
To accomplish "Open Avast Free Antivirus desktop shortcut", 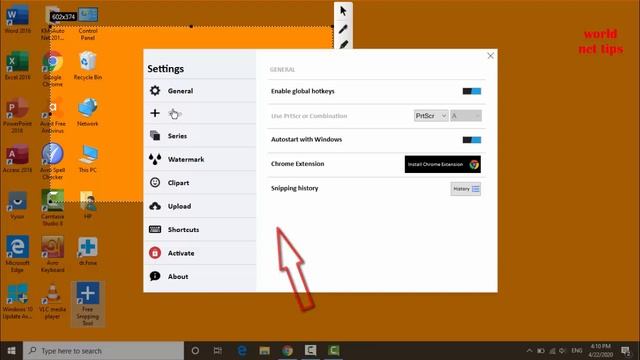I will [53, 116].
